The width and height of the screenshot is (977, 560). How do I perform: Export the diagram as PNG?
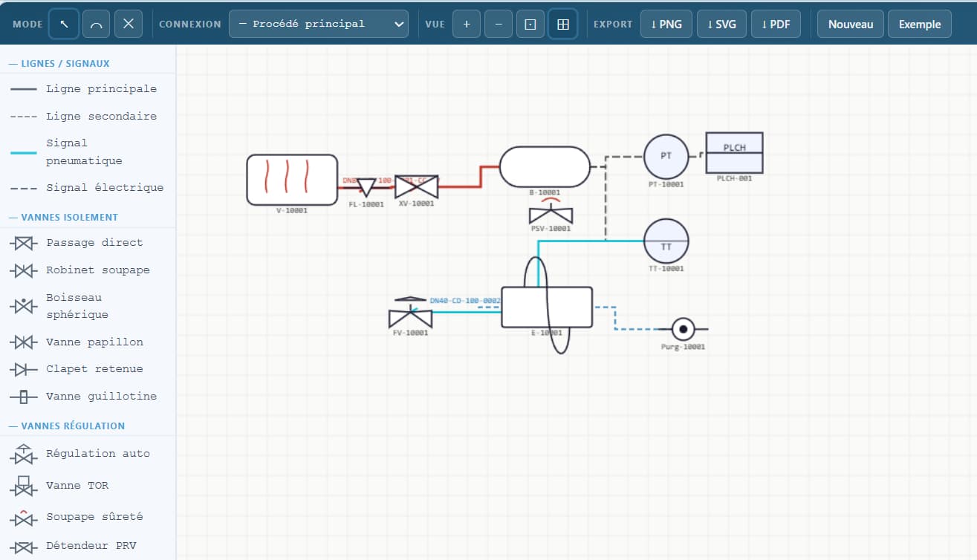tap(666, 25)
